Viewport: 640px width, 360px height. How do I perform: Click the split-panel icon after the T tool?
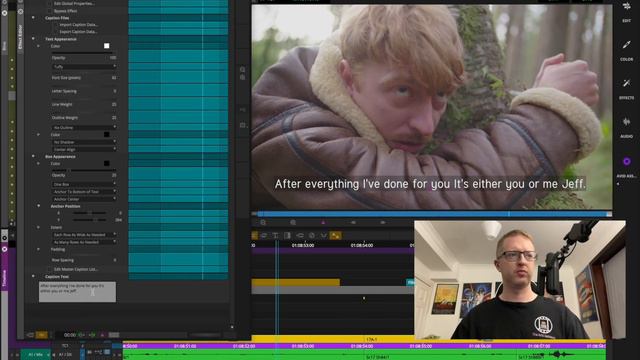[x=287, y=236]
